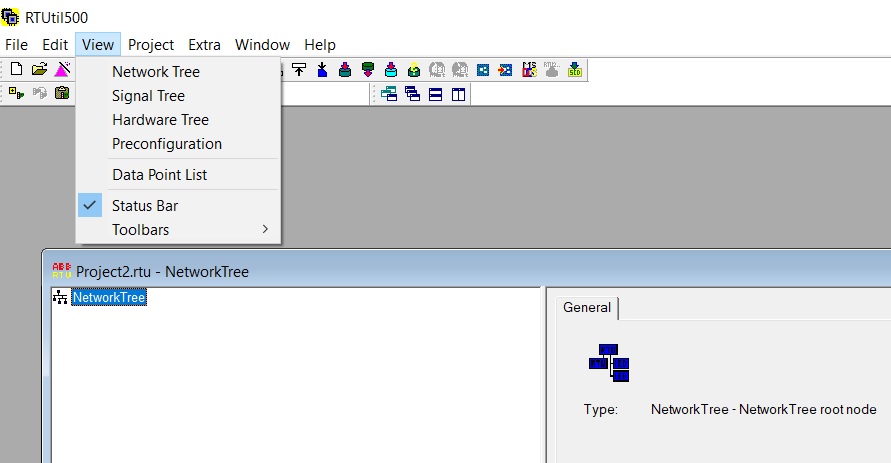Click the New document toolbar icon

pyautogui.click(x=16, y=69)
